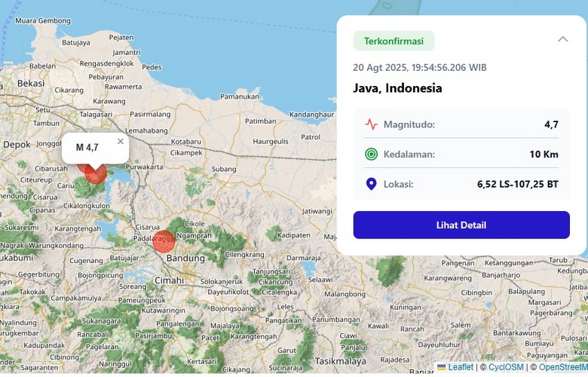Click the Terkonfirmasi status badge

394,41
